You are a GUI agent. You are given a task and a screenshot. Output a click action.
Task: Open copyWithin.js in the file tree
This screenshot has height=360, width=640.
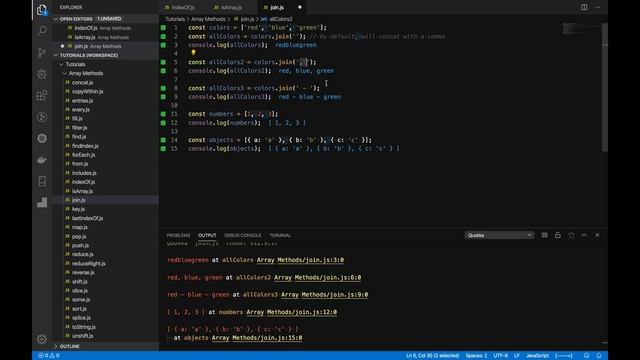coord(87,91)
